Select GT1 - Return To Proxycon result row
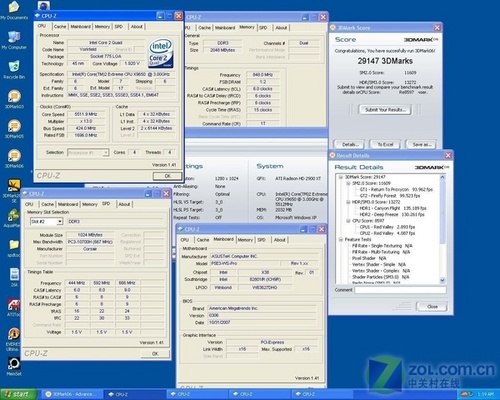Image resolution: width=500 pixels, height=400 pixels. tap(396, 189)
